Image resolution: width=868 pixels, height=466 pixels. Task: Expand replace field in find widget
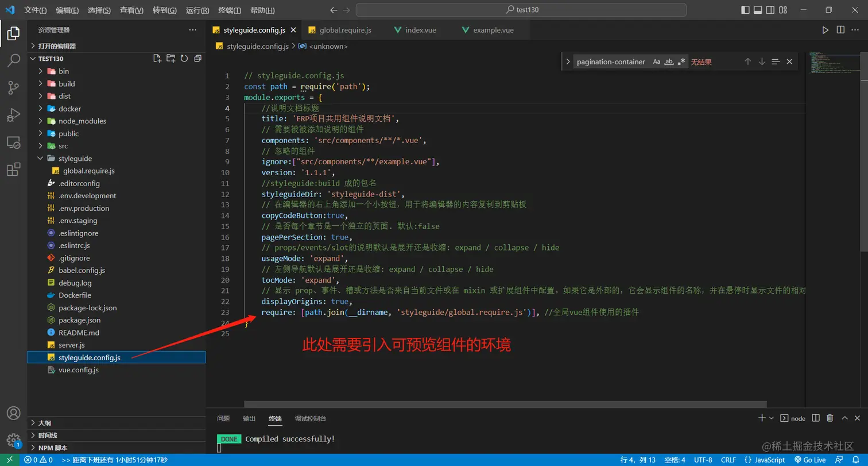click(x=568, y=61)
